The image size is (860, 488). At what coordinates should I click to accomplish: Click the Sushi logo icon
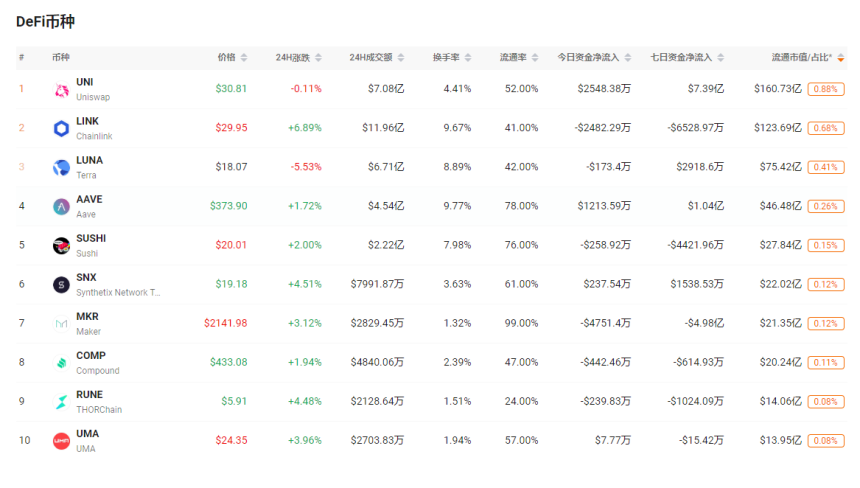click(x=61, y=246)
